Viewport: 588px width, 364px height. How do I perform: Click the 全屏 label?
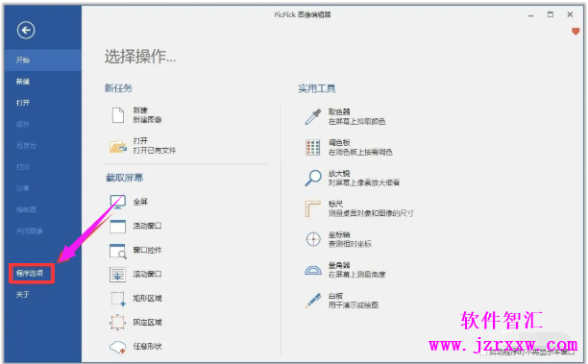140,202
